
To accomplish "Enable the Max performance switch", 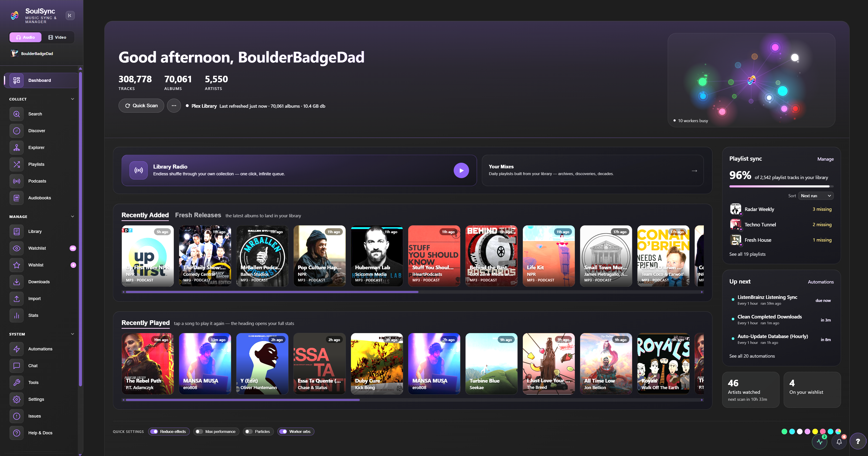I will pyautogui.click(x=200, y=432).
